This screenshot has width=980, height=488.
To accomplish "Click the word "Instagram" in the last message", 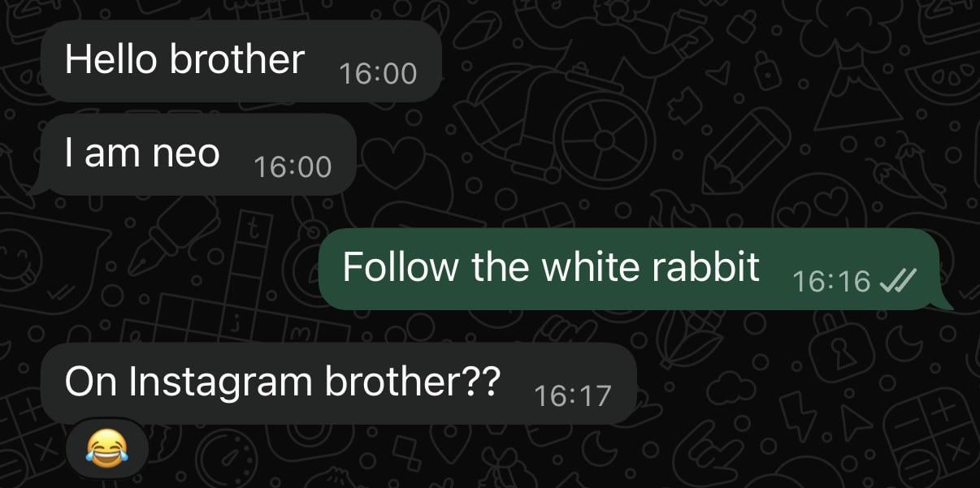I will click(223, 383).
